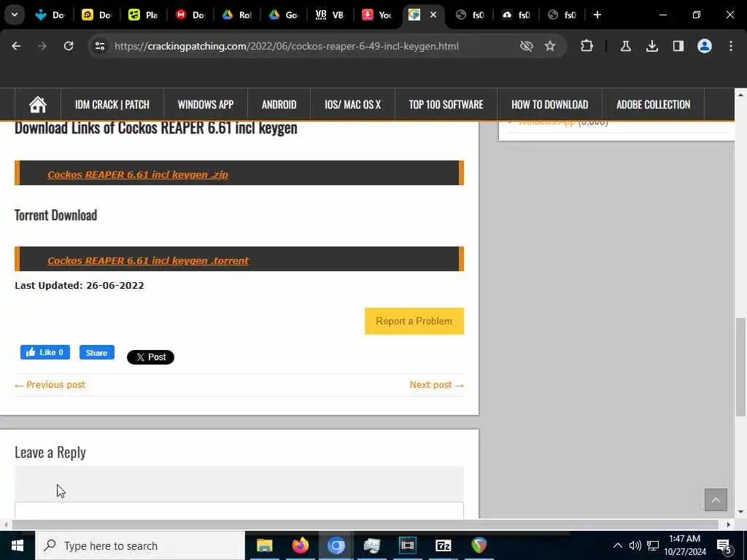Image resolution: width=747 pixels, height=560 pixels.
Task: Reload the current page
Action: [69, 46]
